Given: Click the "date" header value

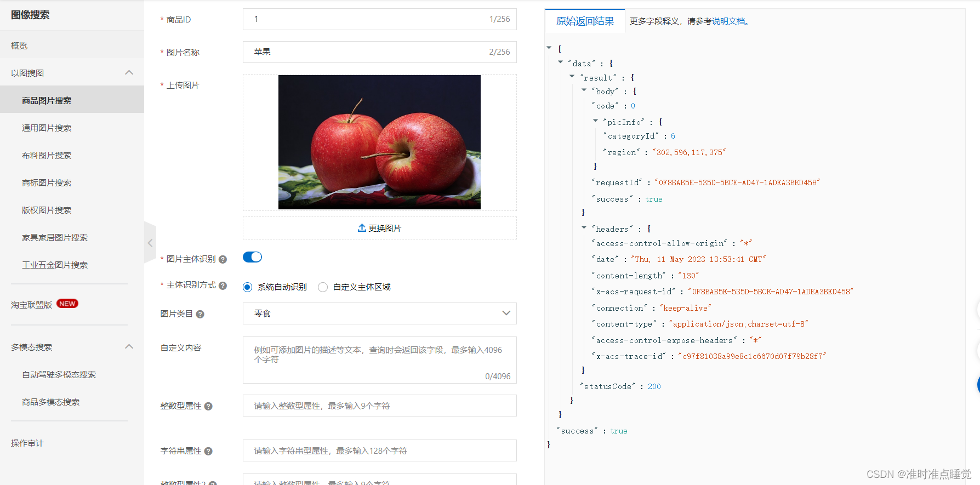Looking at the screenshot, I should [698, 259].
